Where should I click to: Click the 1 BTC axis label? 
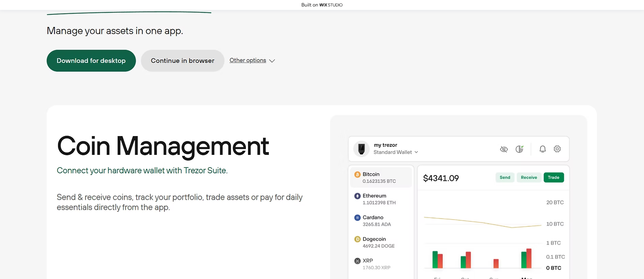click(x=554, y=243)
